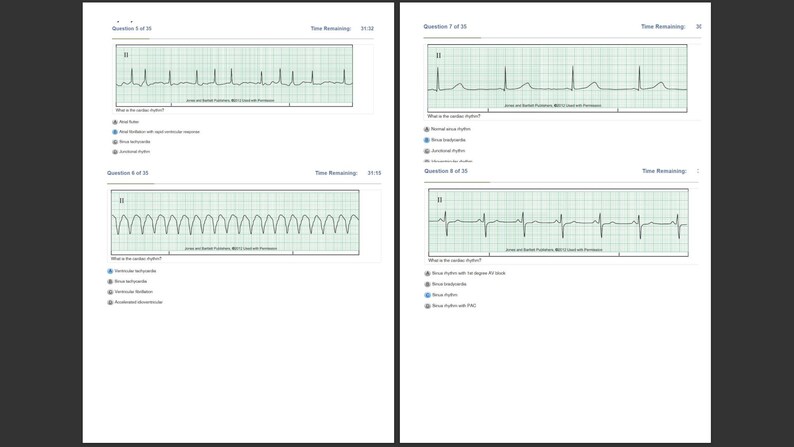Open the Question 5 ECG strip image
This screenshot has height=447, width=794.
[234, 75]
